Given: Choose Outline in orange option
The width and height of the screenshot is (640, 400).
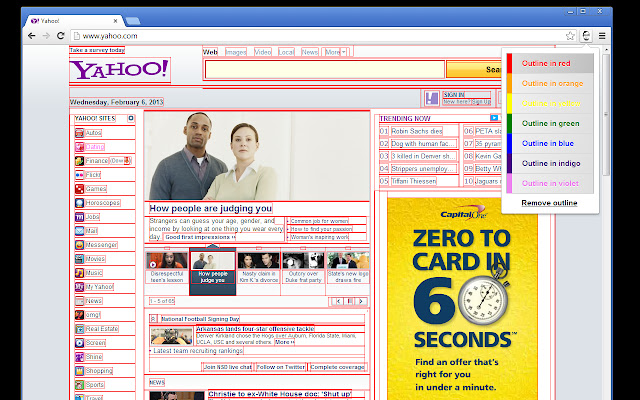Looking at the screenshot, I should pyautogui.click(x=550, y=83).
